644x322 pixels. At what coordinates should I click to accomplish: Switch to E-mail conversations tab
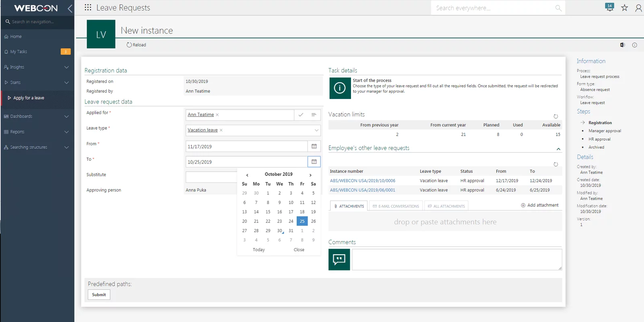pos(396,206)
